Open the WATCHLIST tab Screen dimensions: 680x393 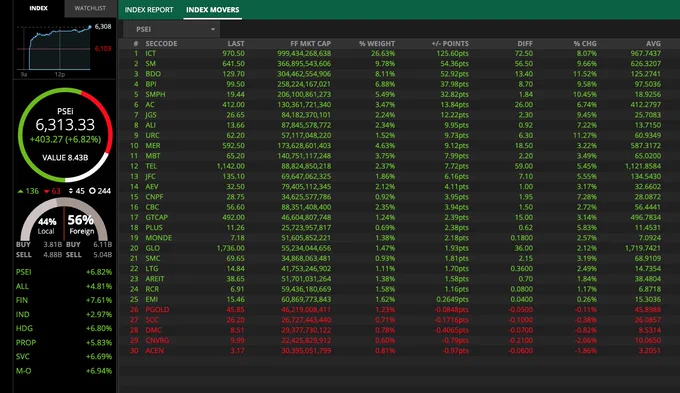point(90,8)
